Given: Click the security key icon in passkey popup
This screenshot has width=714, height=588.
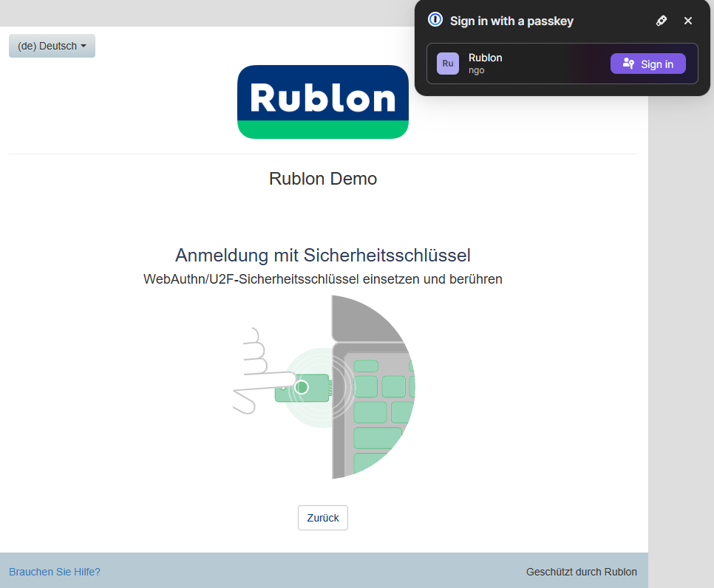Looking at the screenshot, I should point(662,21).
